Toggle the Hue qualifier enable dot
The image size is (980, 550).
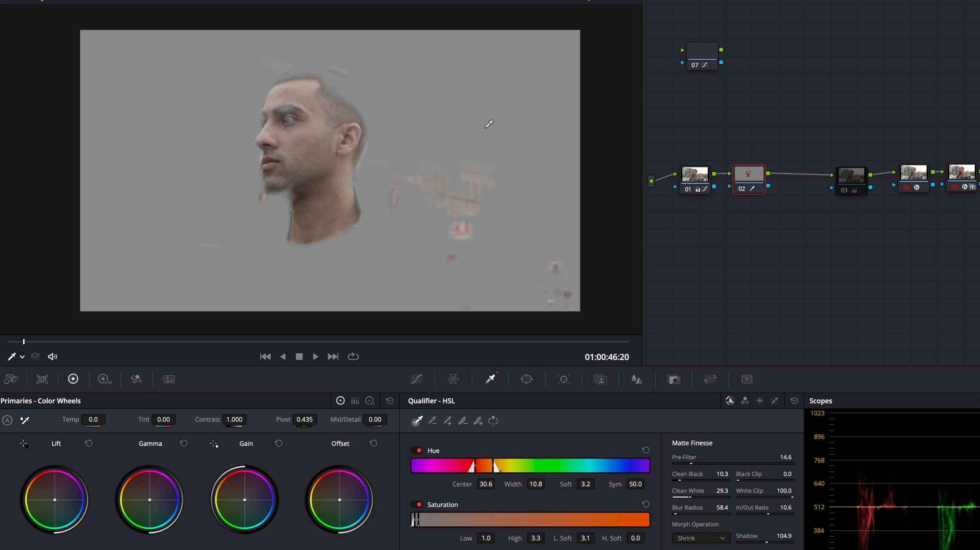pyautogui.click(x=419, y=450)
